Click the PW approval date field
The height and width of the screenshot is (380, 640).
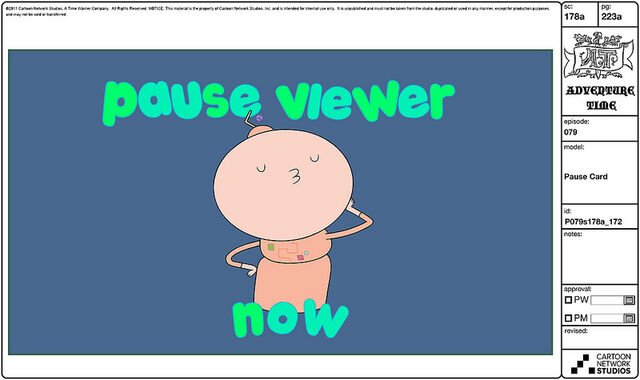pos(607,300)
